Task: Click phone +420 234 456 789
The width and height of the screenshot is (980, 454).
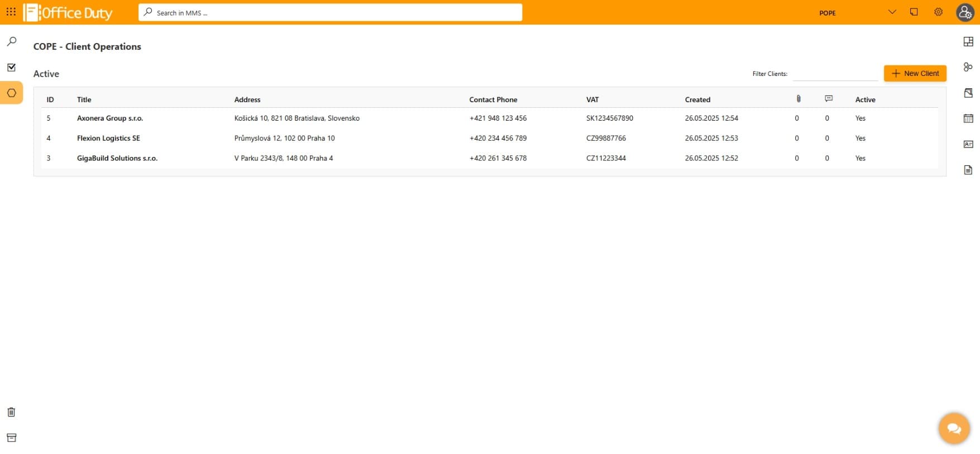Action: pyautogui.click(x=498, y=138)
